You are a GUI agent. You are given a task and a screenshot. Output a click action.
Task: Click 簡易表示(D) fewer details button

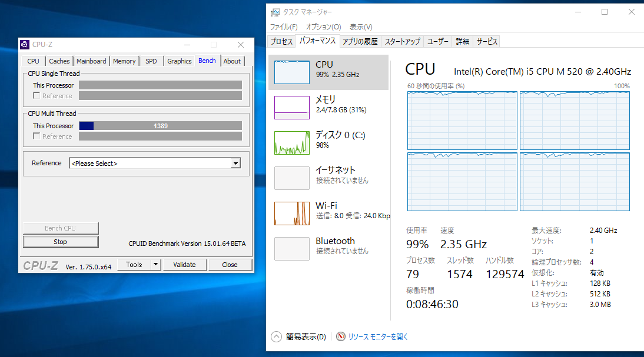pyautogui.click(x=306, y=337)
